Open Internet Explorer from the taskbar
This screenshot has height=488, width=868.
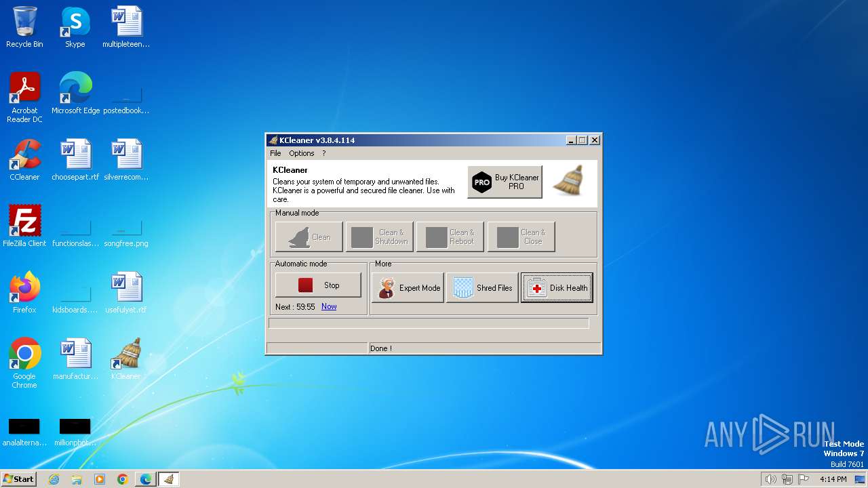coord(54,479)
